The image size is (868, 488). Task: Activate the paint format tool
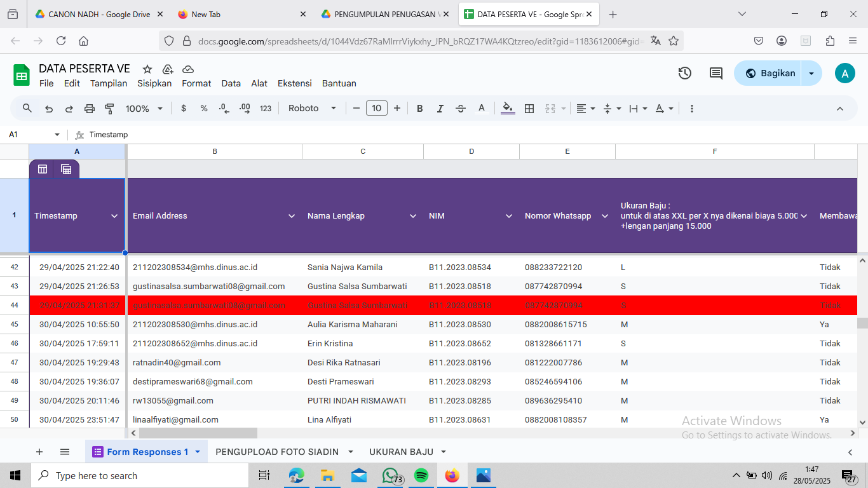tap(109, 109)
